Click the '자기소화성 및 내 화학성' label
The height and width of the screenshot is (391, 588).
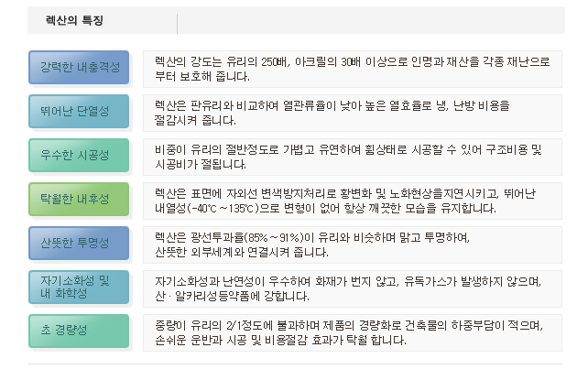tap(79, 287)
